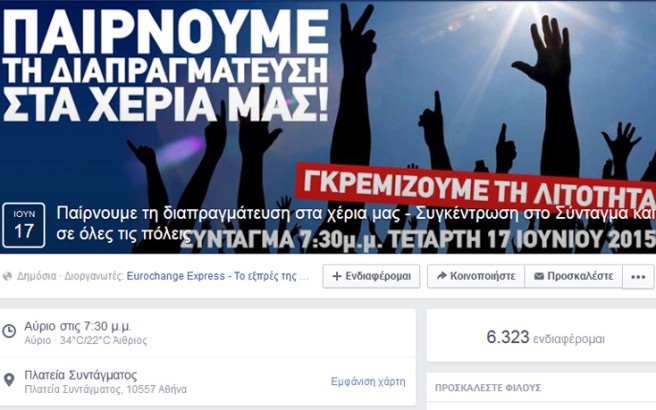Show the map via Εμφάνιση χάρτη

click(368, 382)
